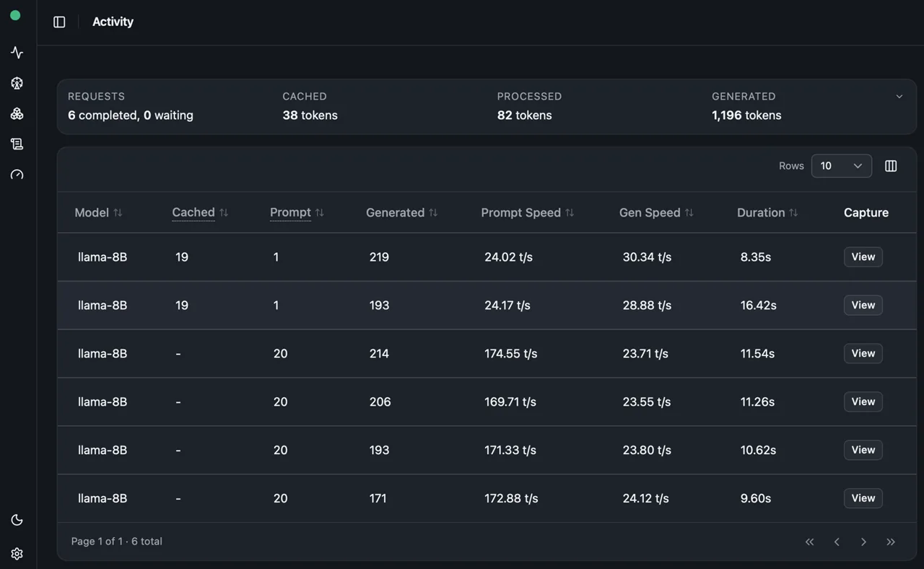
Task: View capture for the 9.60s request
Action: [863, 499]
